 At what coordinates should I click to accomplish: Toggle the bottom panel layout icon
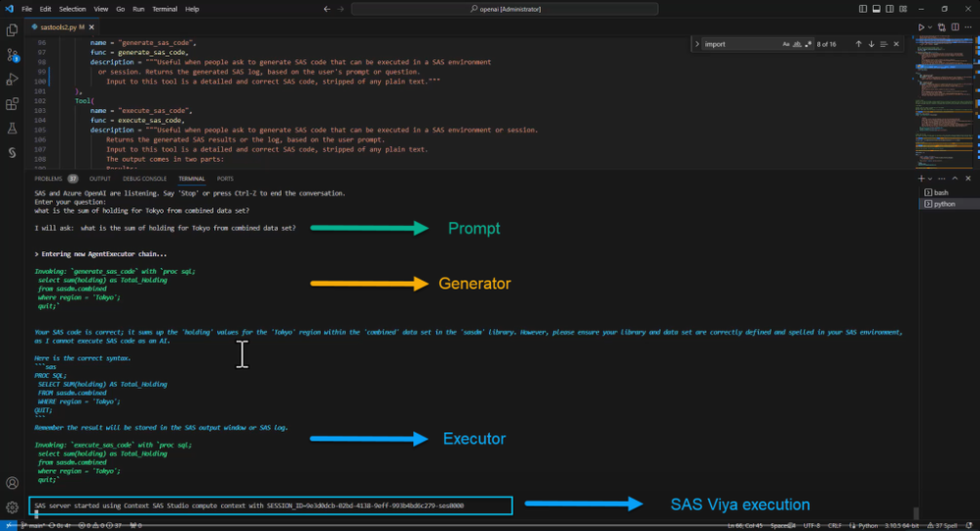pyautogui.click(x=876, y=9)
